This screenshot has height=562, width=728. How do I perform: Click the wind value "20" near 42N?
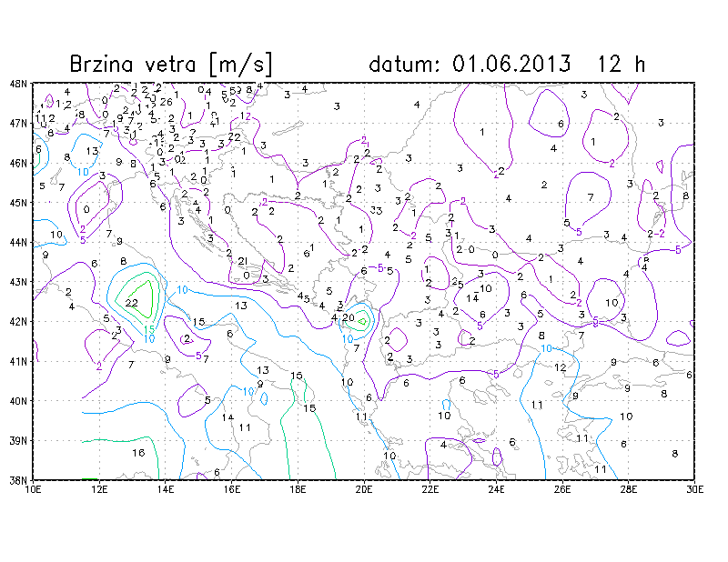click(349, 317)
